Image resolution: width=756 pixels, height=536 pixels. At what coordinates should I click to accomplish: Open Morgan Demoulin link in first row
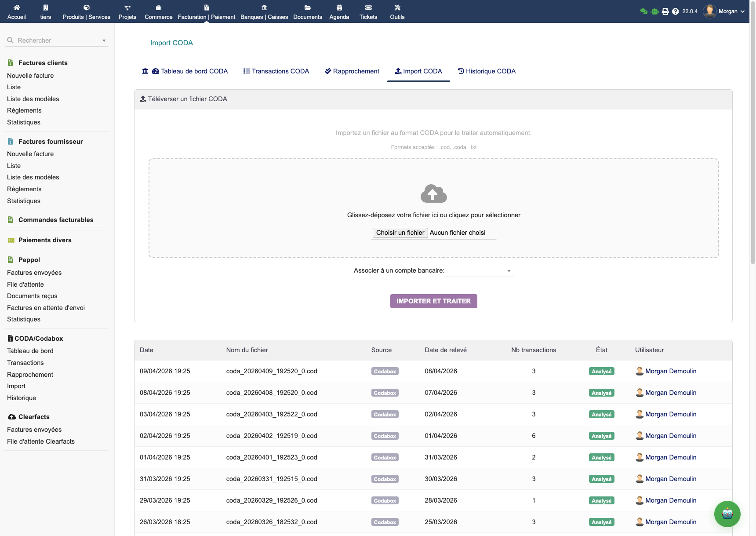(671, 371)
